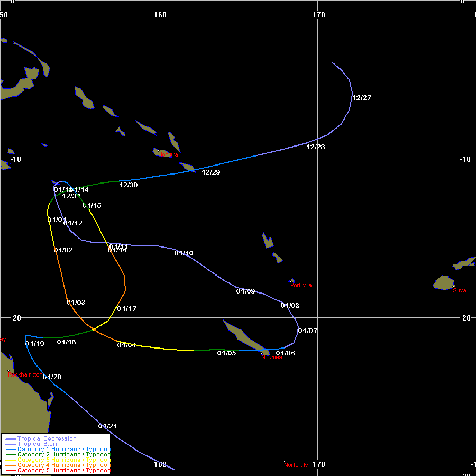Select the 01/07 track point label
This screenshot has width=476, height=476.
coord(307,331)
